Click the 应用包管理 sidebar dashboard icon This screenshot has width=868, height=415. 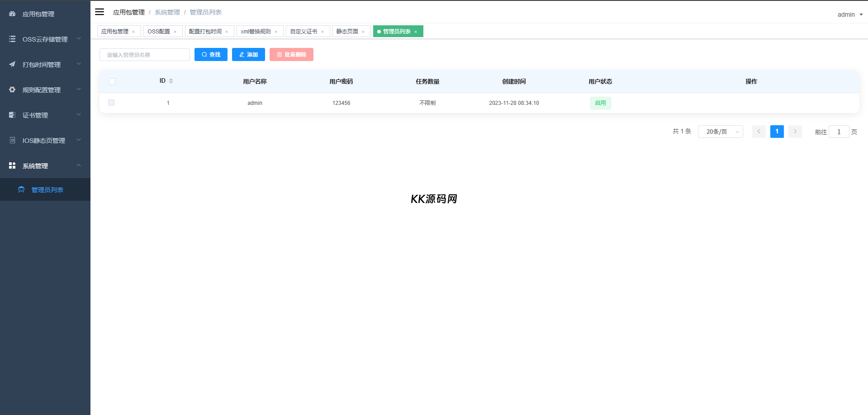12,14
